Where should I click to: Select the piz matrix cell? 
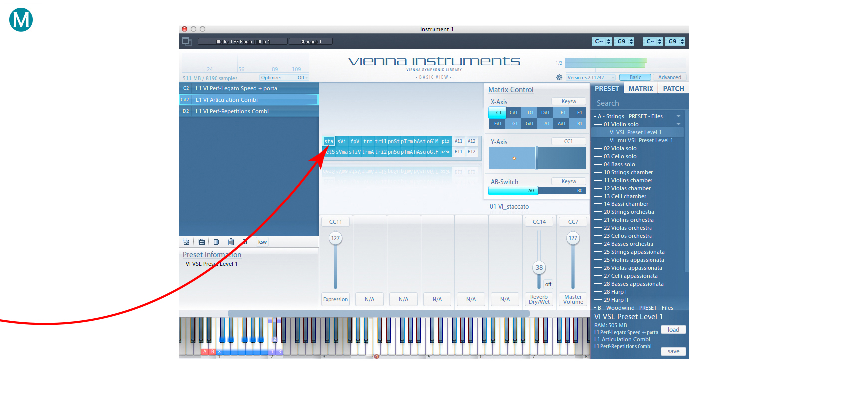point(445,141)
